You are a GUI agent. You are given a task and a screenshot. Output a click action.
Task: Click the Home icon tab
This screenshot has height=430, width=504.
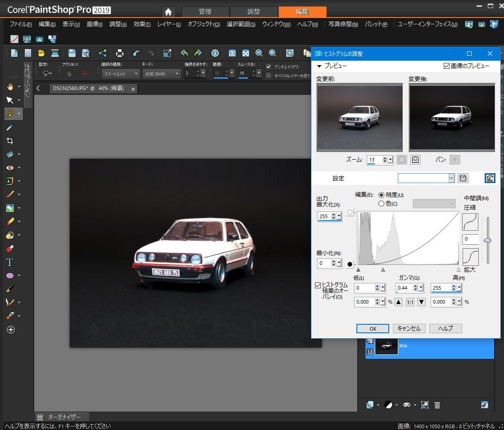click(x=168, y=12)
